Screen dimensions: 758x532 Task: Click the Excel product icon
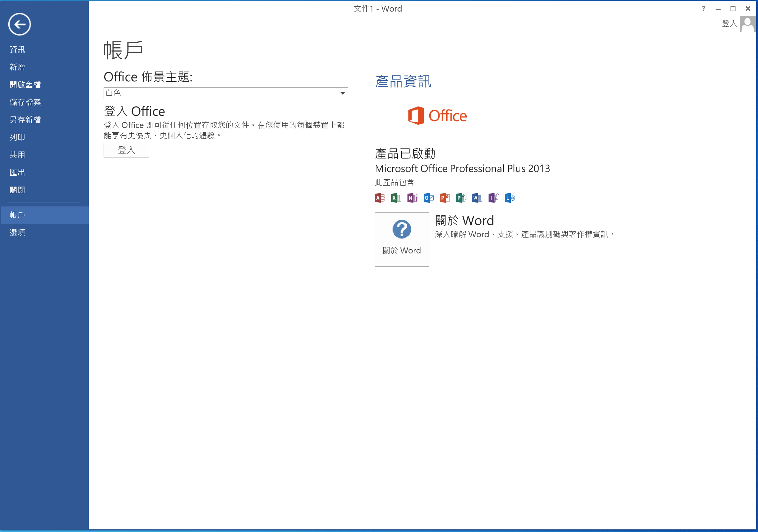[396, 198]
